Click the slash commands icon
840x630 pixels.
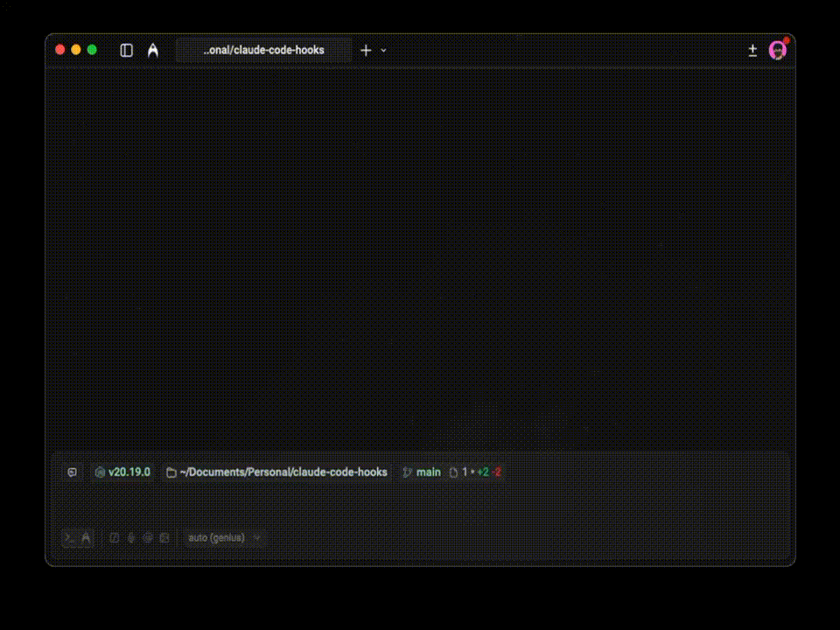114,538
